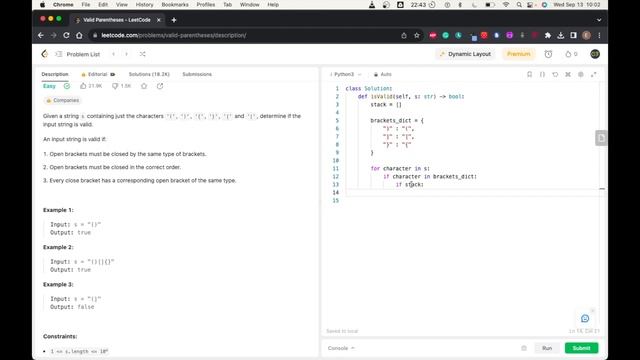The image size is (640, 360).
Task: Share the problem with the share icon
Action: click(160, 86)
